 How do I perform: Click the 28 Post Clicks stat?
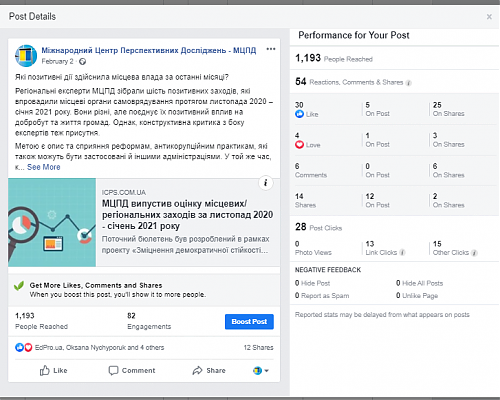point(318,227)
